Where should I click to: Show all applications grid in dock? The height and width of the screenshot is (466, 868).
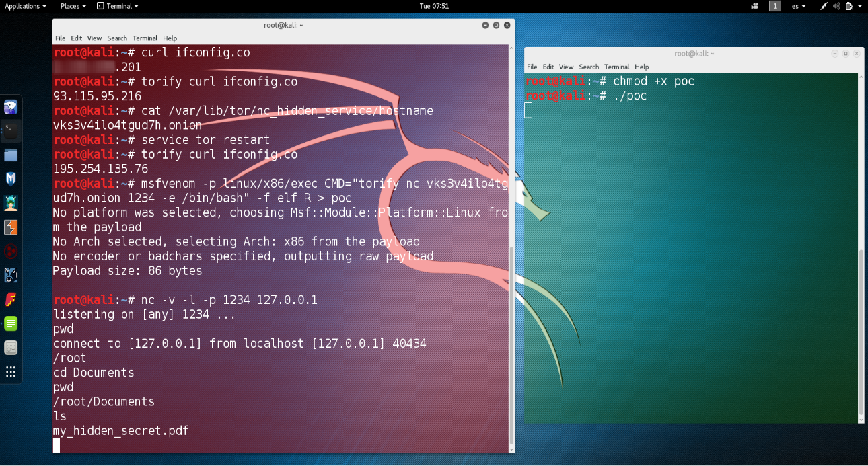pyautogui.click(x=11, y=372)
